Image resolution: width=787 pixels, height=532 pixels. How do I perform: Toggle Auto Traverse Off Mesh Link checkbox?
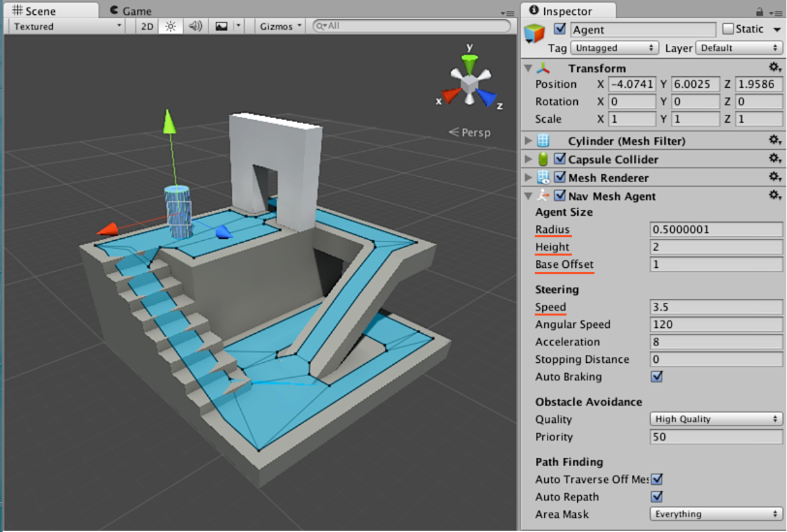(657, 480)
